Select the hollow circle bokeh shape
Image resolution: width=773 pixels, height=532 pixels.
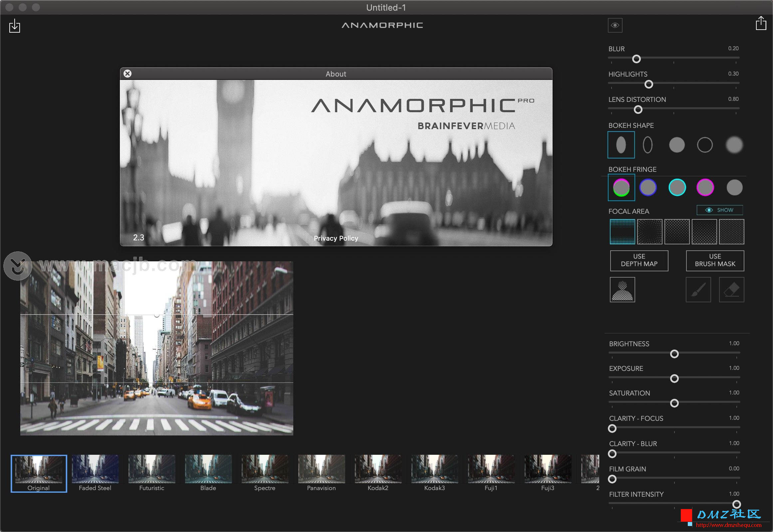pos(705,145)
